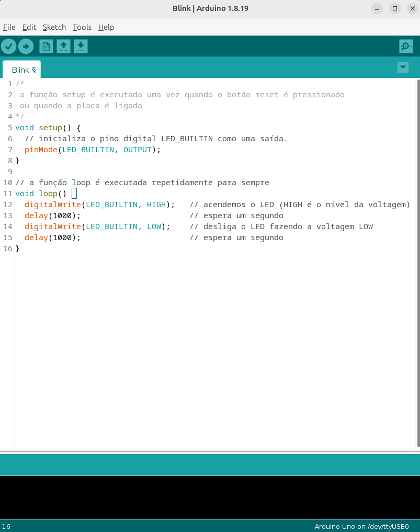Click the Upload arrow icon
The image size is (420, 532).
pyautogui.click(x=26, y=47)
